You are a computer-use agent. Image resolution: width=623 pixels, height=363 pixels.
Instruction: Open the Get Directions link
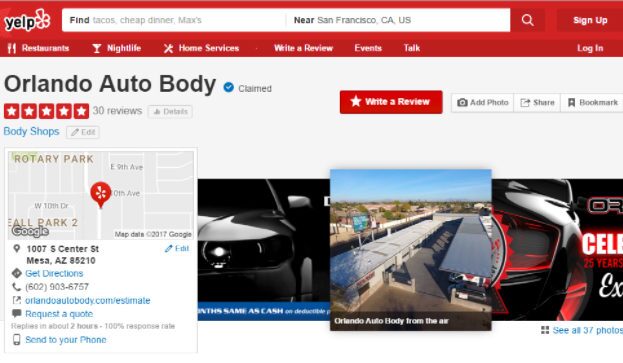[54, 273]
